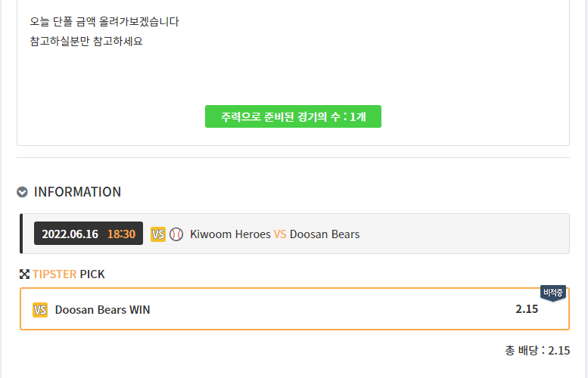Click the 비적중 ribbon badge

pyautogui.click(x=553, y=293)
